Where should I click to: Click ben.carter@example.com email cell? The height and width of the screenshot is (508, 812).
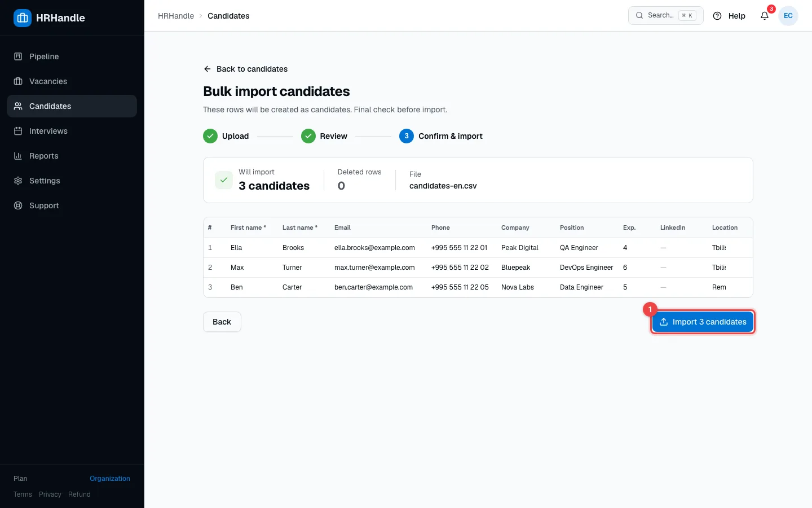373,287
